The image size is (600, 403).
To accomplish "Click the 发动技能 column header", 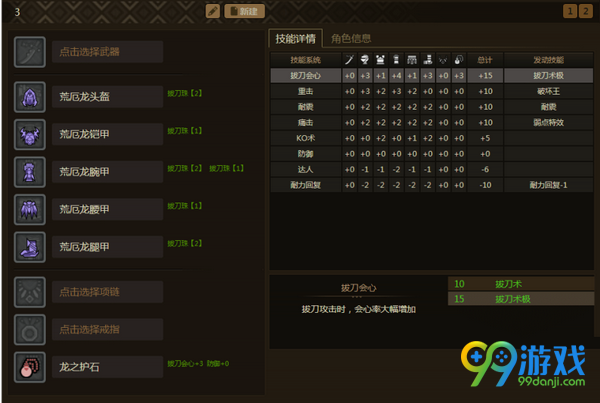I will click(x=548, y=60).
